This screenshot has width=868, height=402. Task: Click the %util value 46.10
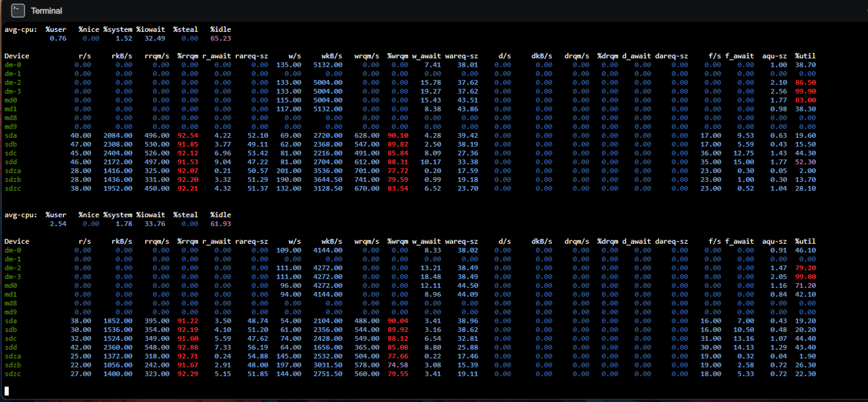pos(805,251)
